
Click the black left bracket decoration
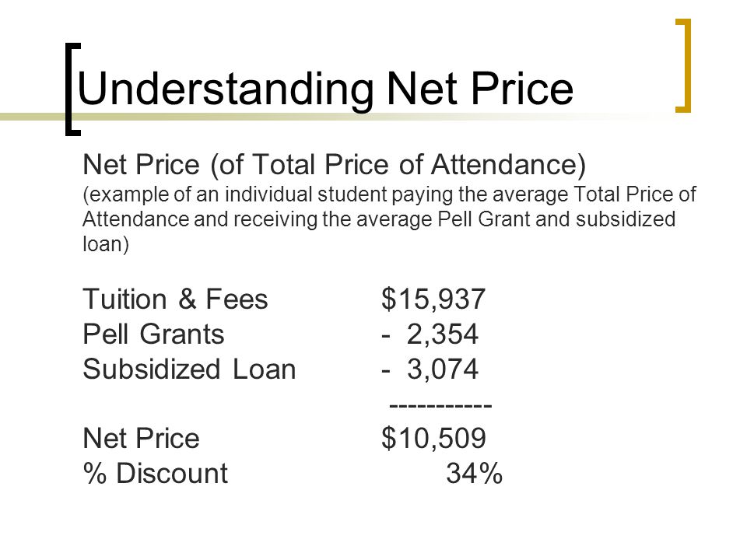pos(73,89)
